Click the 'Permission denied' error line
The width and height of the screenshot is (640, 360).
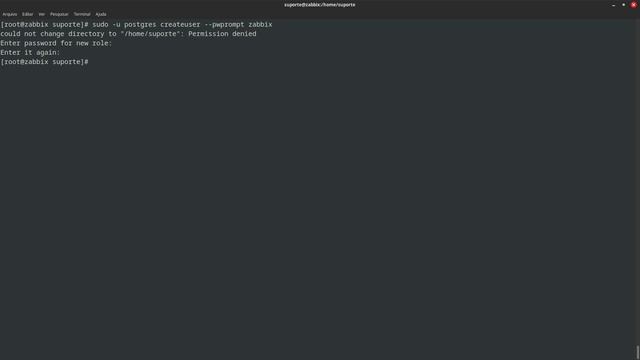click(x=129, y=34)
